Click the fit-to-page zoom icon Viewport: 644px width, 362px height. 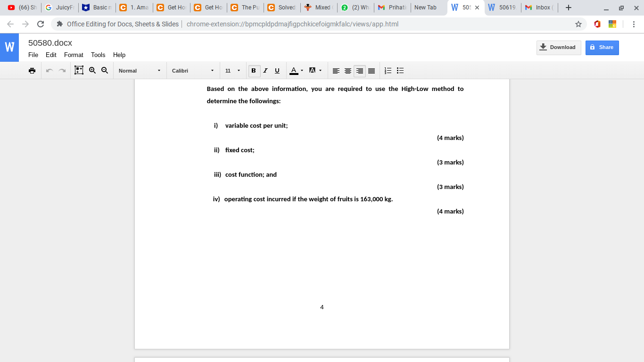(x=79, y=70)
